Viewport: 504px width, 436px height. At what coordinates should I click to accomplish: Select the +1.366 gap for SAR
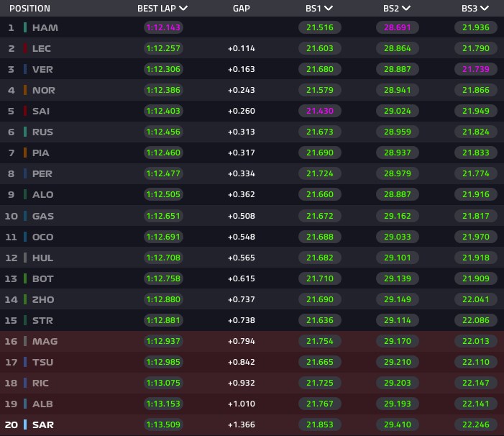[x=242, y=424]
